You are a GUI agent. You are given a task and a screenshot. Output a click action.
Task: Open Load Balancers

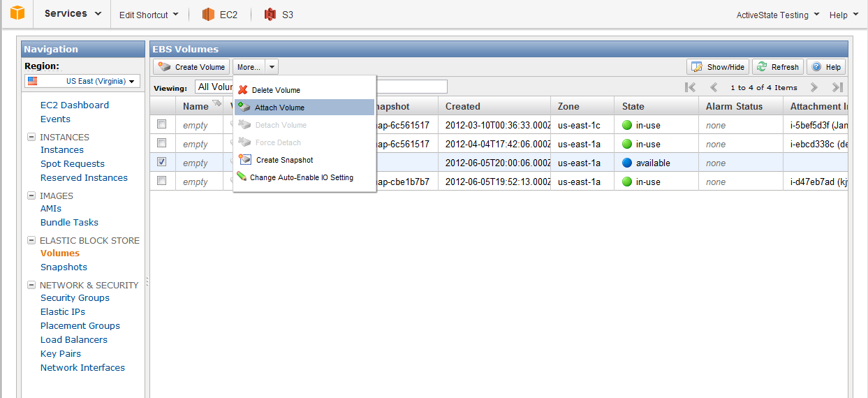pyautogui.click(x=74, y=339)
